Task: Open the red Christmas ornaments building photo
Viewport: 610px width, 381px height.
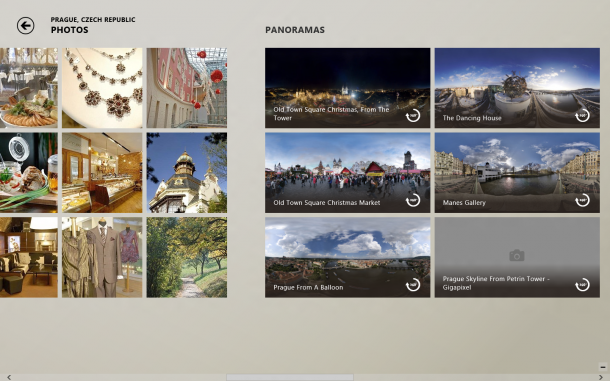Action: coord(187,88)
